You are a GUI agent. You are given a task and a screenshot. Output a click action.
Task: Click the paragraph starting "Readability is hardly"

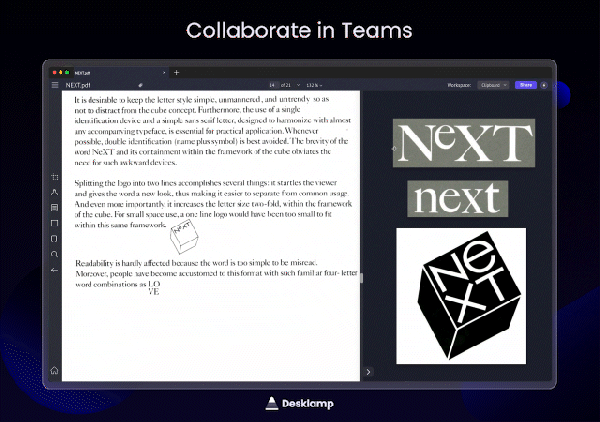click(216, 274)
